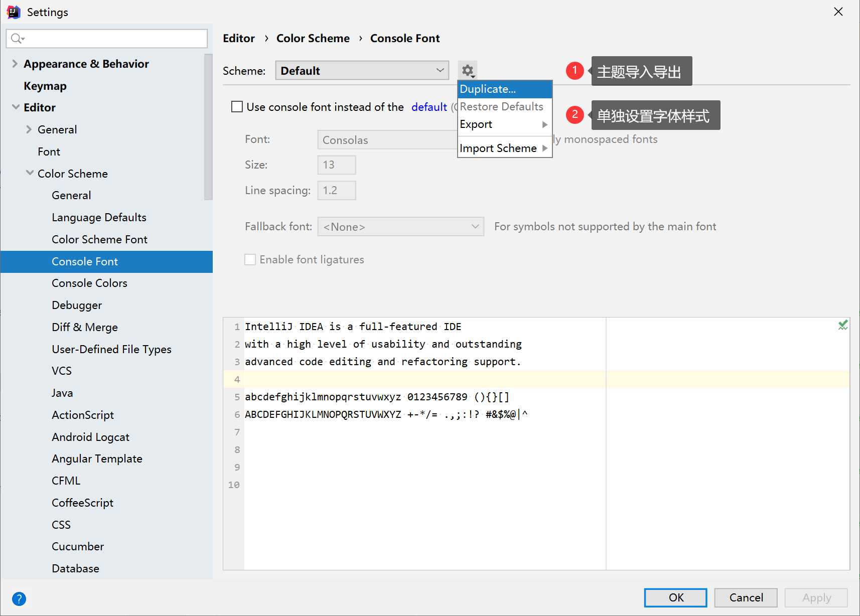Open the Fallback font None dropdown

click(x=401, y=227)
